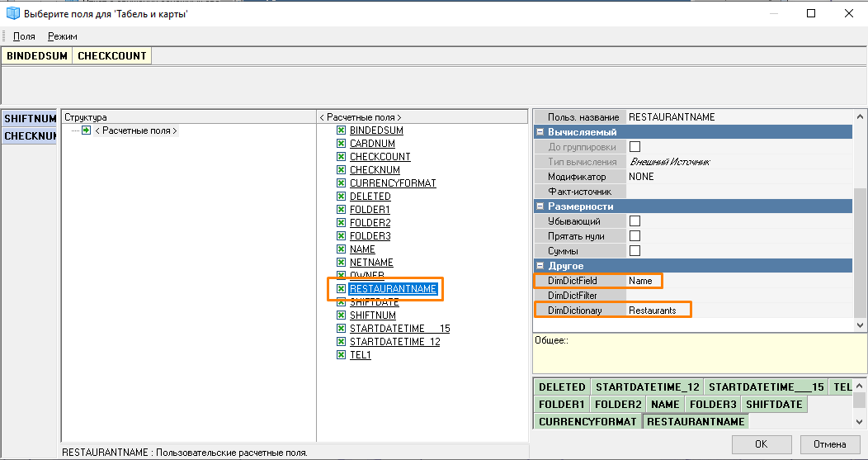Click the icon beside DELETED field

pos(341,197)
